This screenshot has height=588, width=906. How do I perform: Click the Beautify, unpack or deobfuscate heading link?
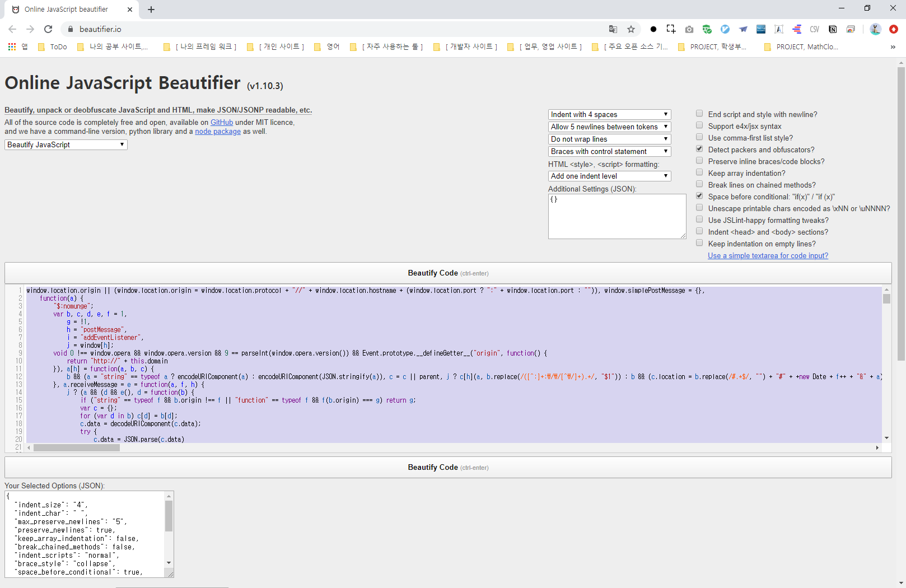(158, 110)
